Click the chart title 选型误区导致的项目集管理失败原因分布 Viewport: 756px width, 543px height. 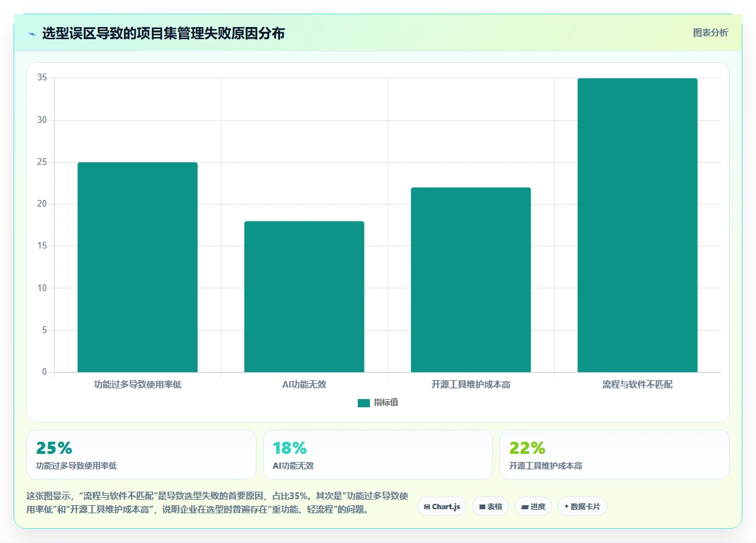tap(163, 33)
